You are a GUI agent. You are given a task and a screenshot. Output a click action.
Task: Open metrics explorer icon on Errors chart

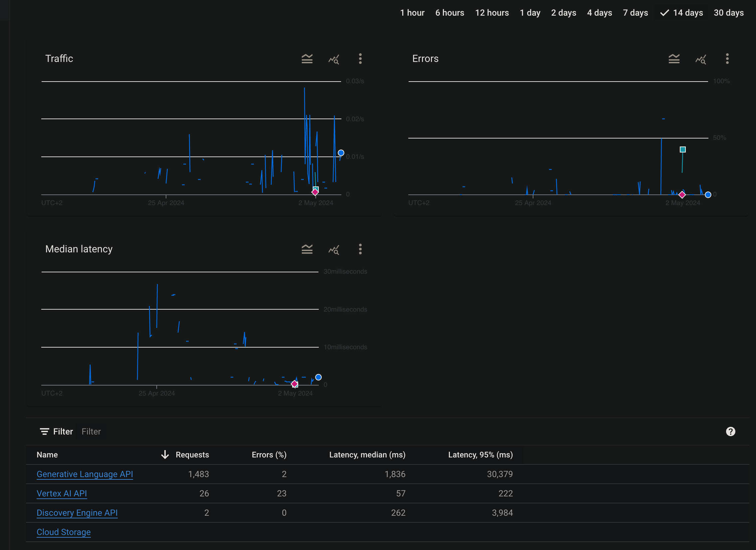701,59
